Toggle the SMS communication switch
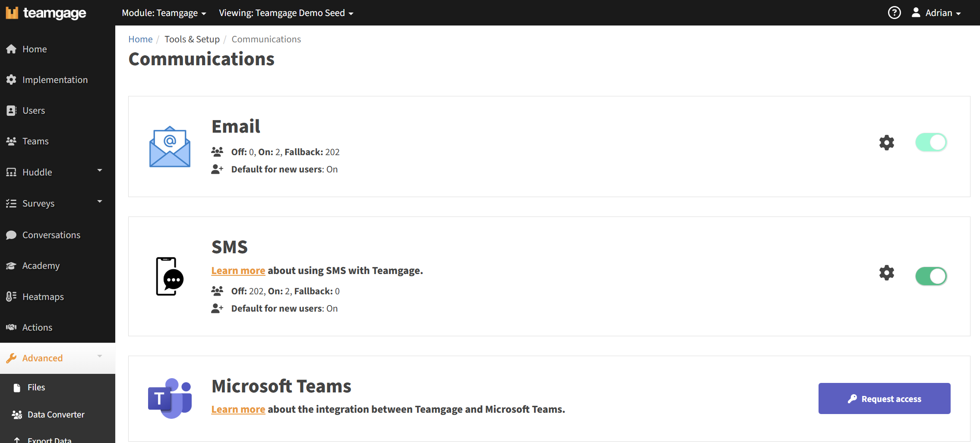Screen dimensions: 980x443 coord(931,276)
